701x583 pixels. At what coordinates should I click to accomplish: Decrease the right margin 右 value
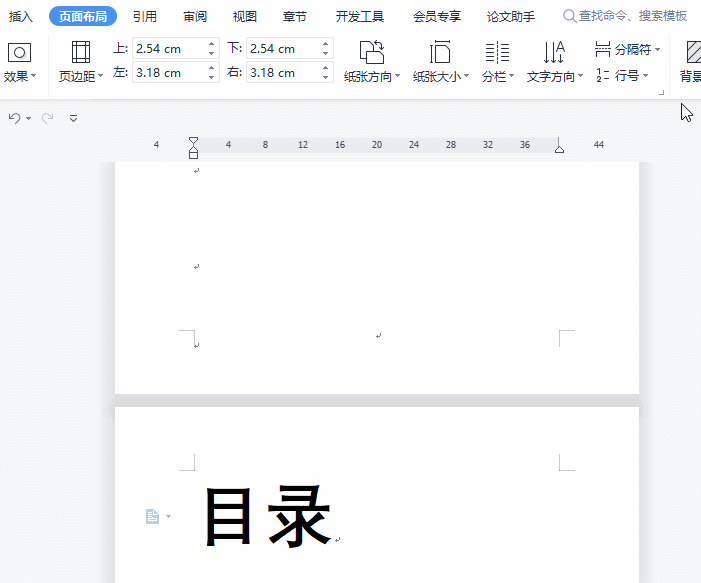[x=325, y=77]
